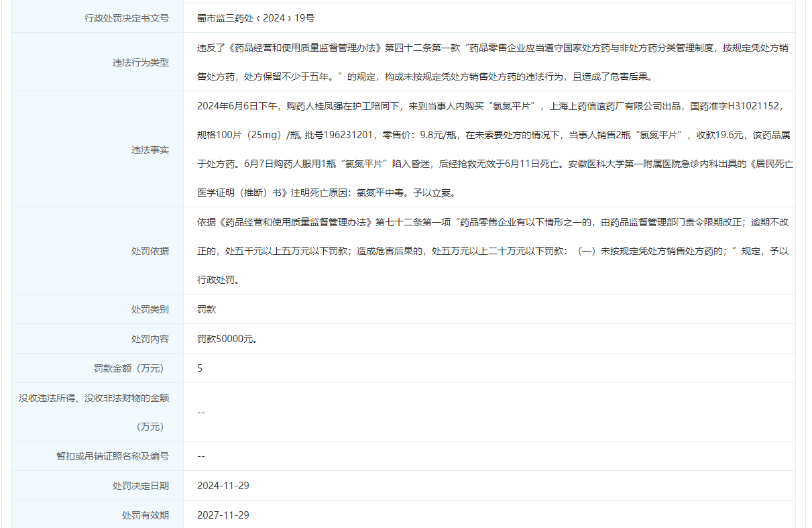This screenshot has width=812, height=528.
Task: Click the 罚款 value cell
Action: pos(489,309)
